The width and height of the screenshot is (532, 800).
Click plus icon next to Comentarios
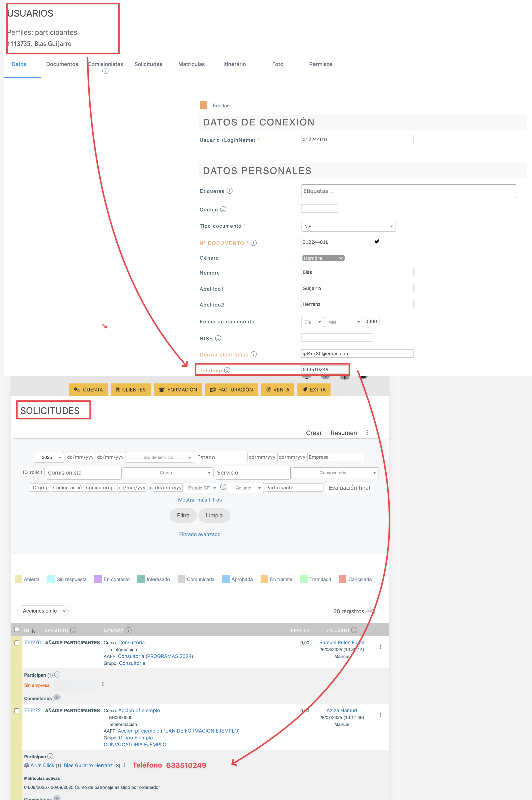(57, 698)
